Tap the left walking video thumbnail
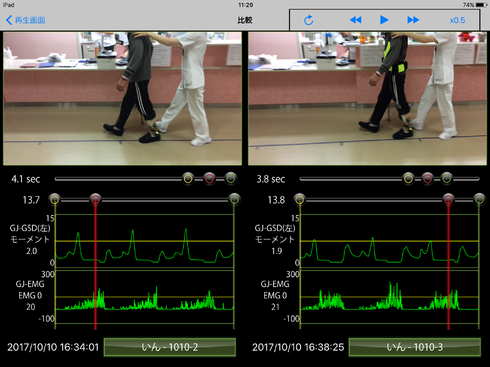Image resolution: width=490 pixels, height=367 pixels. click(122, 98)
